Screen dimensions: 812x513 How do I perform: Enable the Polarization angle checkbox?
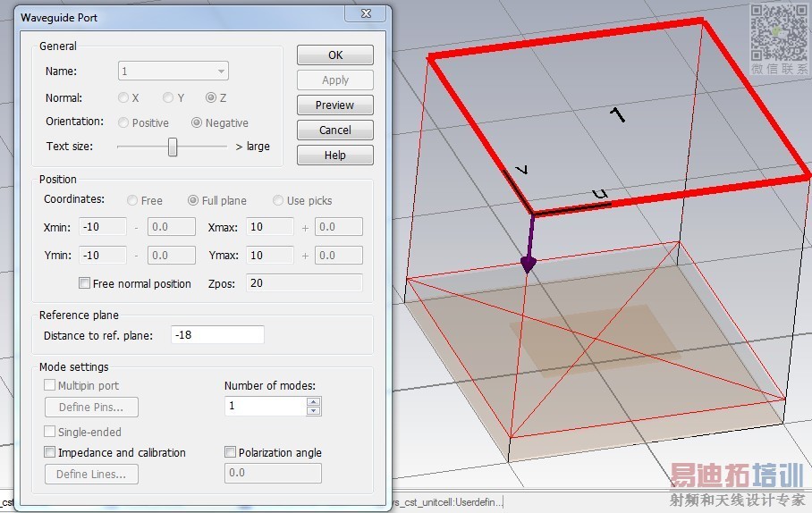click(x=230, y=452)
